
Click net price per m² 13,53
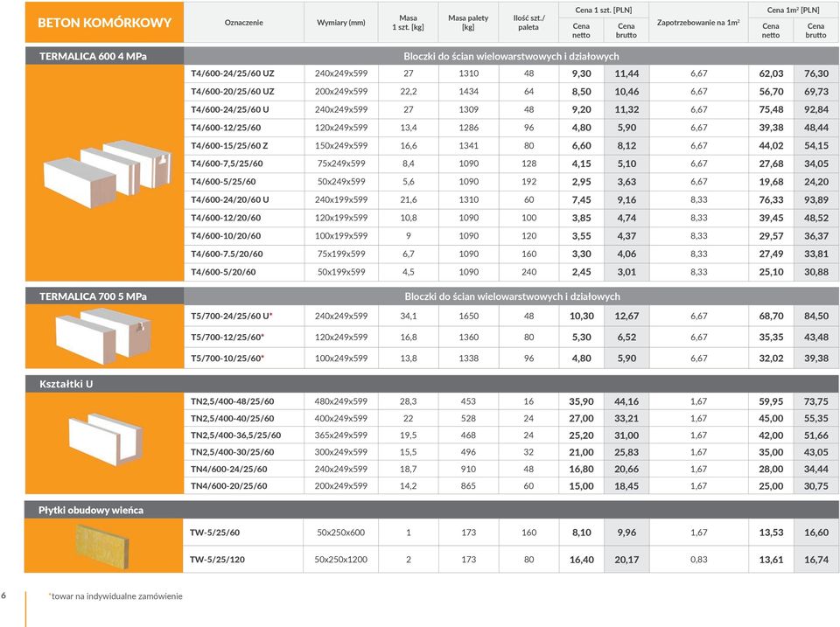tap(771, 533)
